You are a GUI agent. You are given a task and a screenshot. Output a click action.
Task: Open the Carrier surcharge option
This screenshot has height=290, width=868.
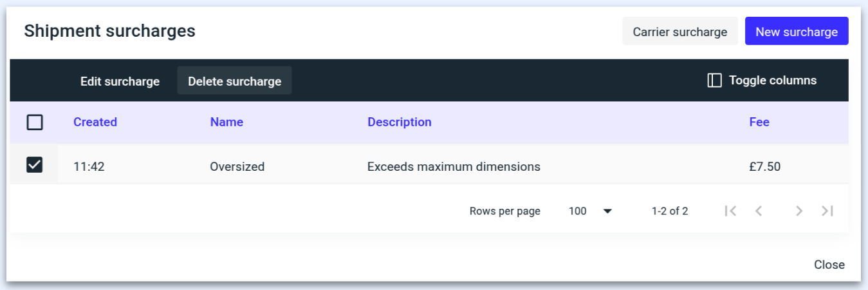679,32
